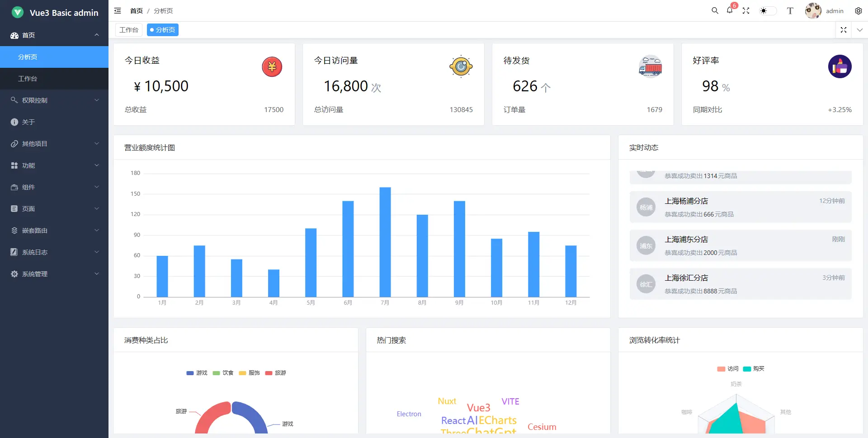
Task: Click the 旅游 red legend swatch
Action: 269,373
